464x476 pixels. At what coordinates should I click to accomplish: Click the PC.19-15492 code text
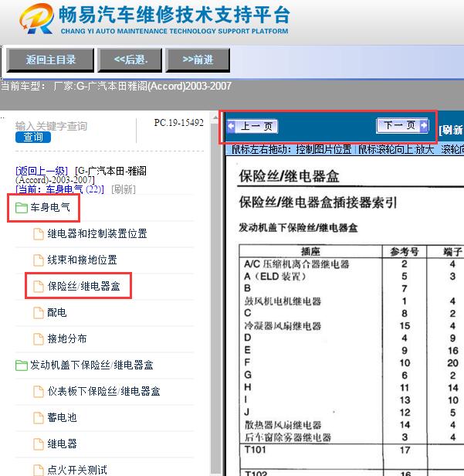coord(178,123)
